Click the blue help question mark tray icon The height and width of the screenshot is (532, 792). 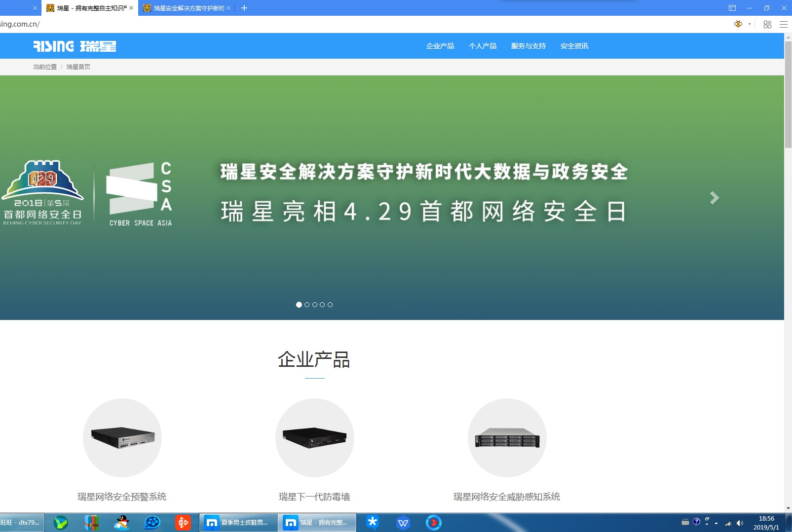tap(696, 522)
